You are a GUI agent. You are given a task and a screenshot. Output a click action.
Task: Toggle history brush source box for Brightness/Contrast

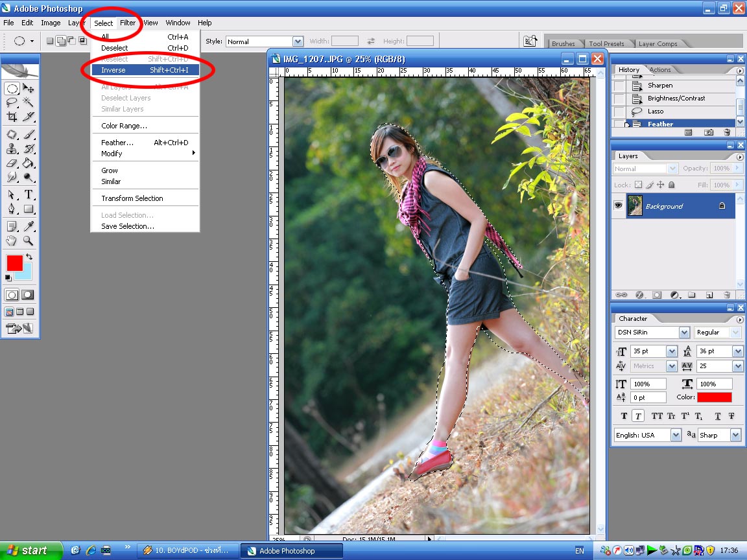pyautogui.click(x=619, y=99)
